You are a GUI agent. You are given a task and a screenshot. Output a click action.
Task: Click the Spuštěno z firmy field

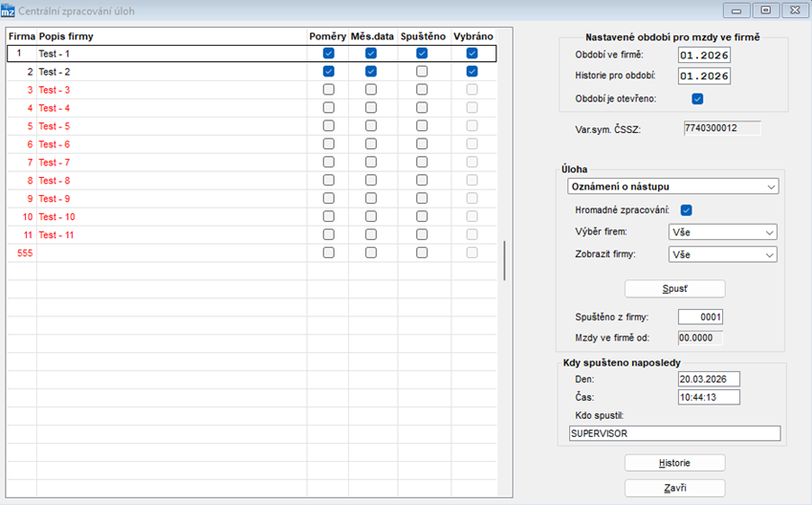point(700,317)
